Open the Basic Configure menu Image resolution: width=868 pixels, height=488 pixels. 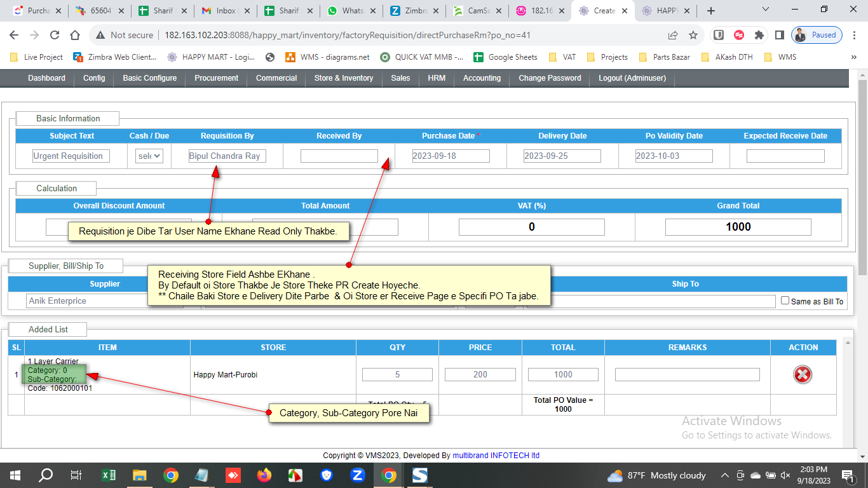point(150,78)
